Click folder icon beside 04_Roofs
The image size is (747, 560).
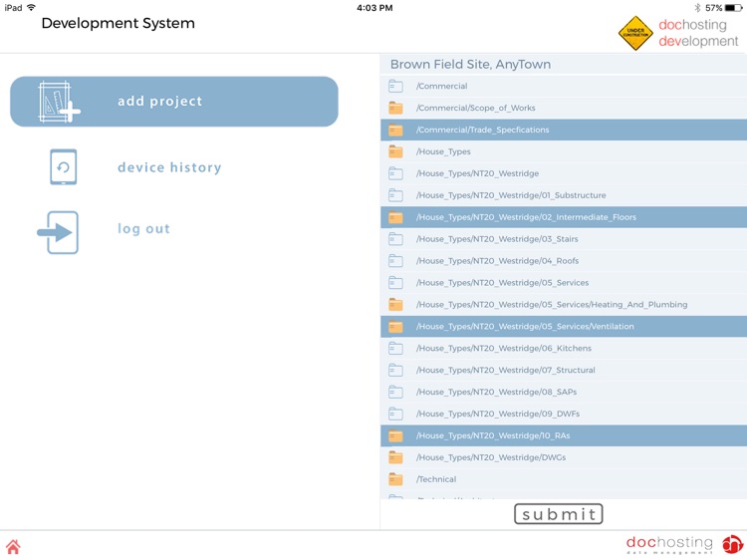[x=395, y=261]
